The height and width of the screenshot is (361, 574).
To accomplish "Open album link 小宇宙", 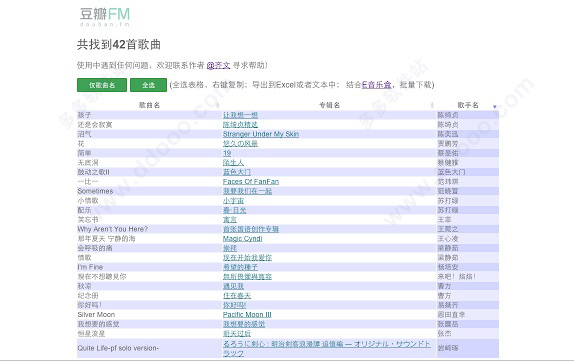I will (x=233, y=201).
